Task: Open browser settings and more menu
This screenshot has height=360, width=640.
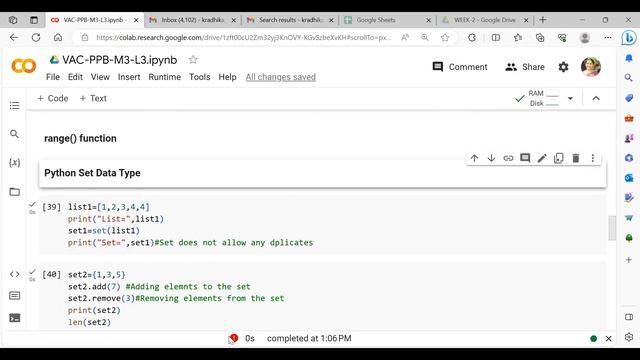Action: pyautogui.click(x=608, y=38)
